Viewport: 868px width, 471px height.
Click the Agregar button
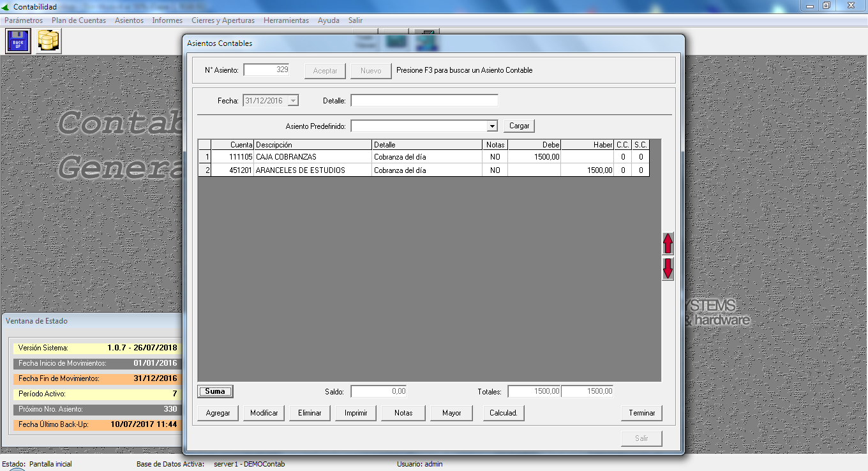coord(218,413)
